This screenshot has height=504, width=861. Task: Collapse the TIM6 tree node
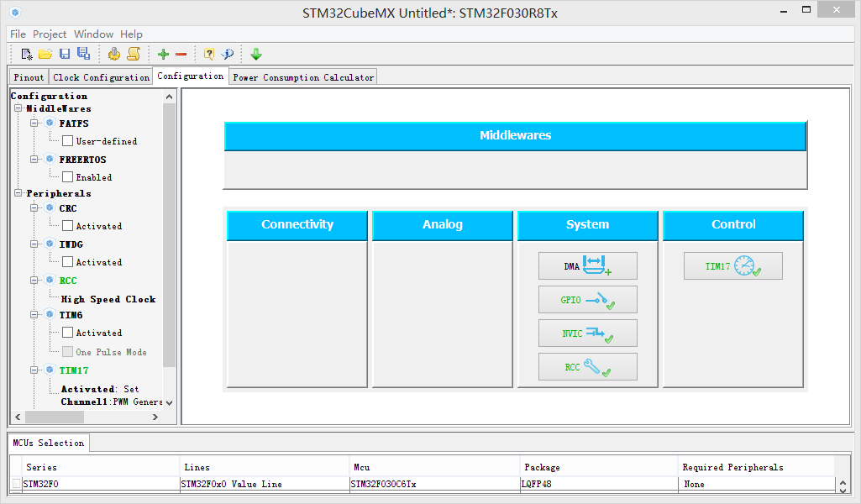click(x=34, y=315)
